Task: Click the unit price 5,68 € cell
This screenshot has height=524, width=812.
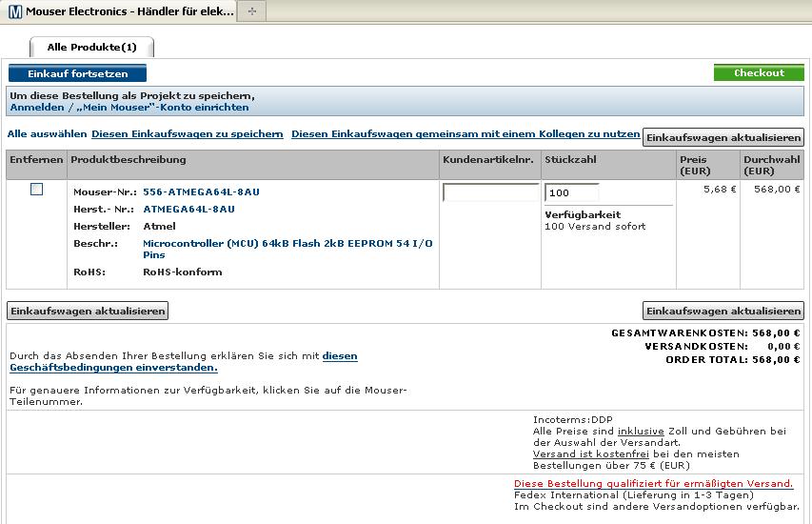Action: coord(720,190)
